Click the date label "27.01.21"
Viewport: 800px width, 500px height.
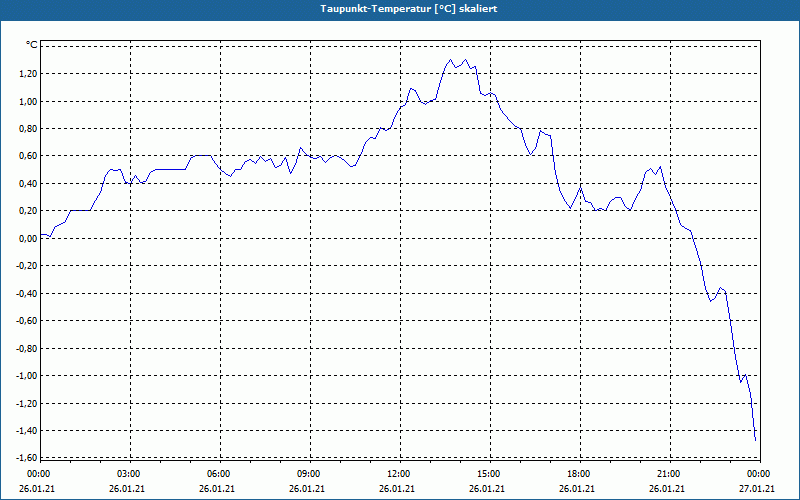757,489
